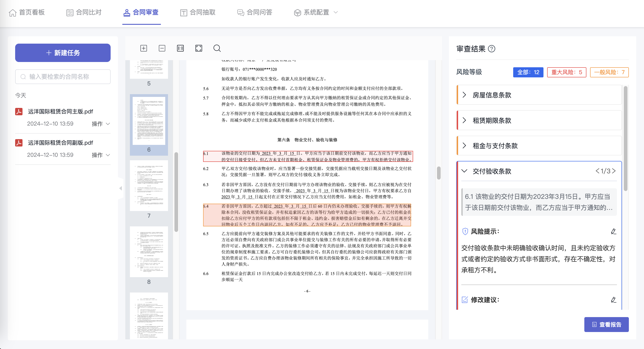Click the actual size 1:1 icon
Screen dimensions: 644x349
[180, 48]
